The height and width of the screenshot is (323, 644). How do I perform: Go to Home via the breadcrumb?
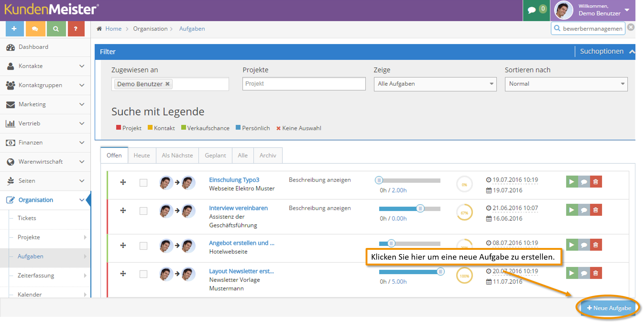[114, 29]
